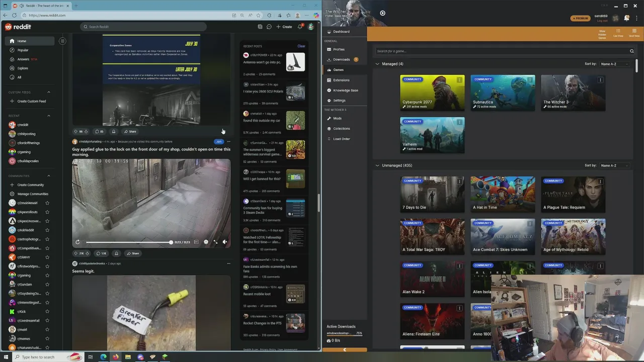Click the Vortex Premium badge
Image resolution: width=644 pixels, height=362 pixels.
point(580,18)
